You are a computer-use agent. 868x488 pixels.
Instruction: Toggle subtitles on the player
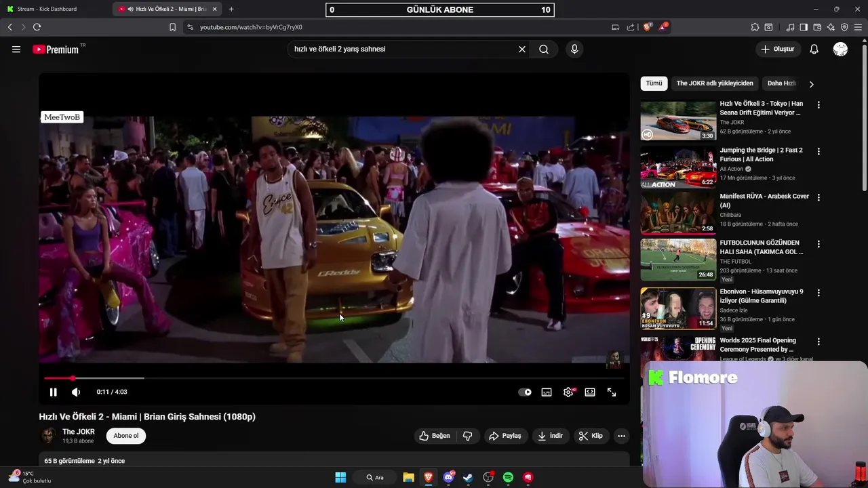[547, 392]
